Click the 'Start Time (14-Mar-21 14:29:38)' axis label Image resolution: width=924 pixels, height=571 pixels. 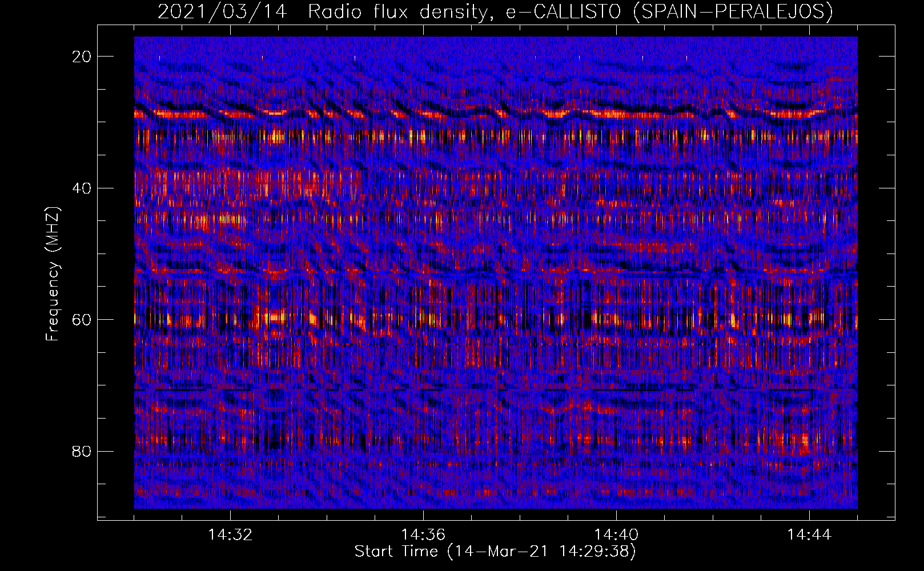pyautogui.click(x=495, y=552)
